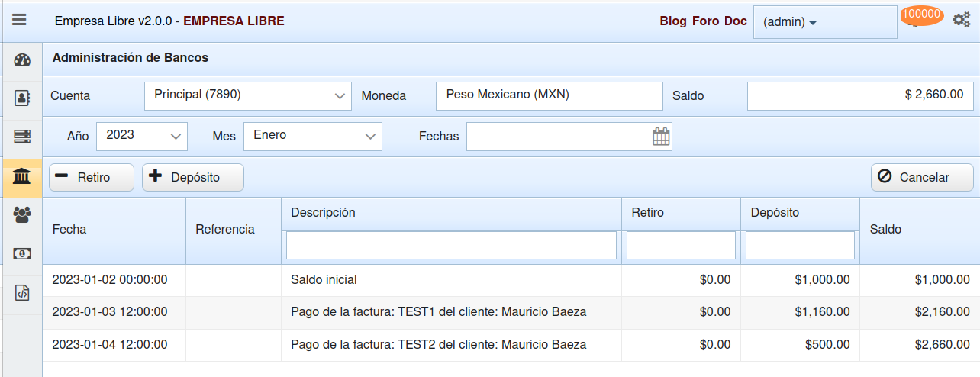Open the dashboard gauge sidebar icon
Screen dimensions: 980x377
(22, 60)
